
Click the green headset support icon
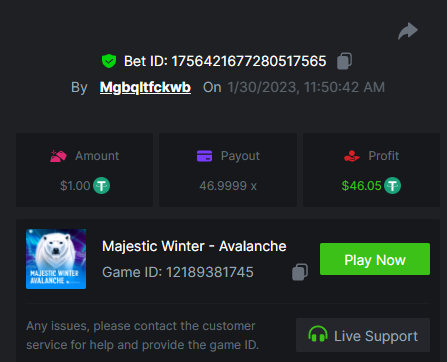pyautogui.click(x=318, y=334)
